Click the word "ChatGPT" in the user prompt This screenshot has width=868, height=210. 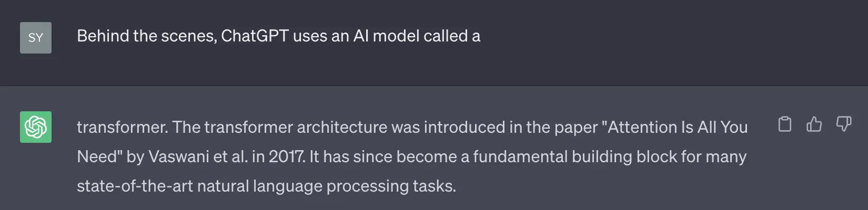[x=255, y=36]
